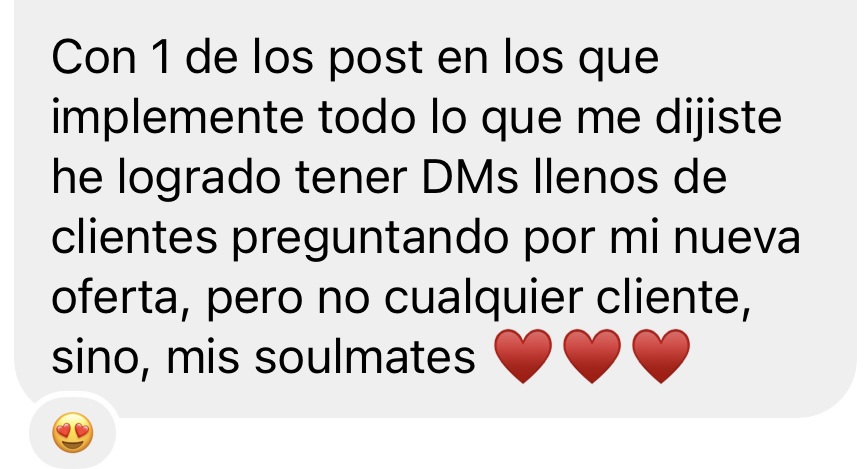Screen dimensions: 868x469
Task: Tap the heart-eyes reaction emoji
Action: 73,432
